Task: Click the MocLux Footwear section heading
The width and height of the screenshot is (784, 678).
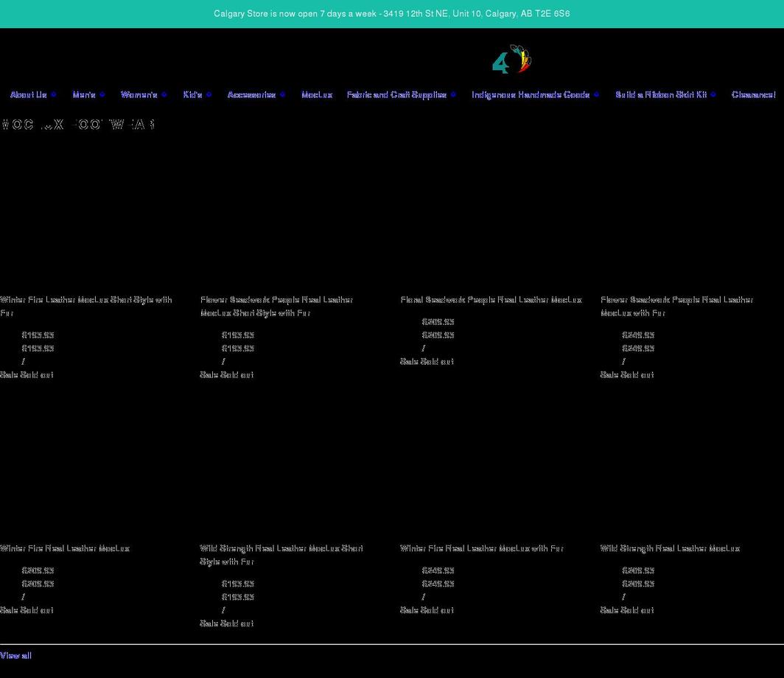Action: [x=77, y=125]
